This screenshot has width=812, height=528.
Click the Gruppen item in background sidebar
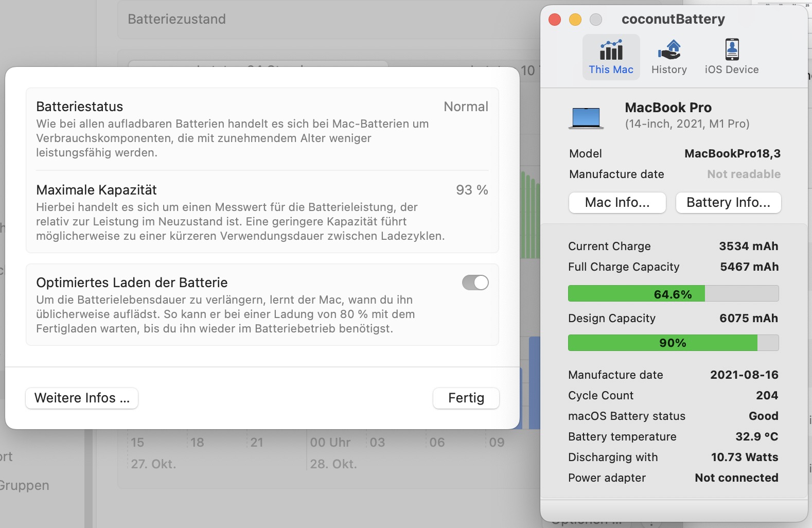(x=24, y=485)
